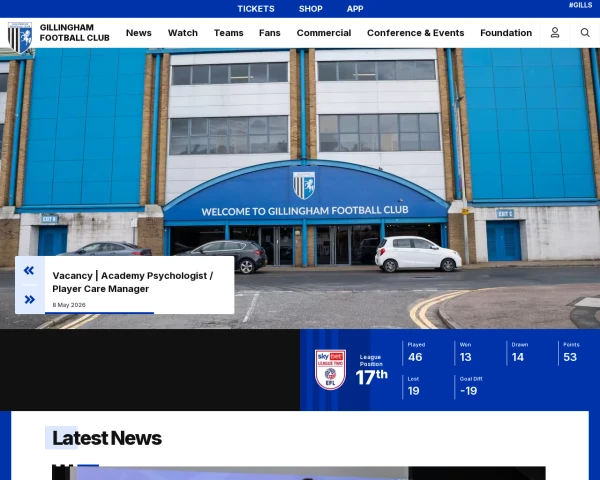Click the League Position 17th text
600x480 pixels.
click(371, 371)
